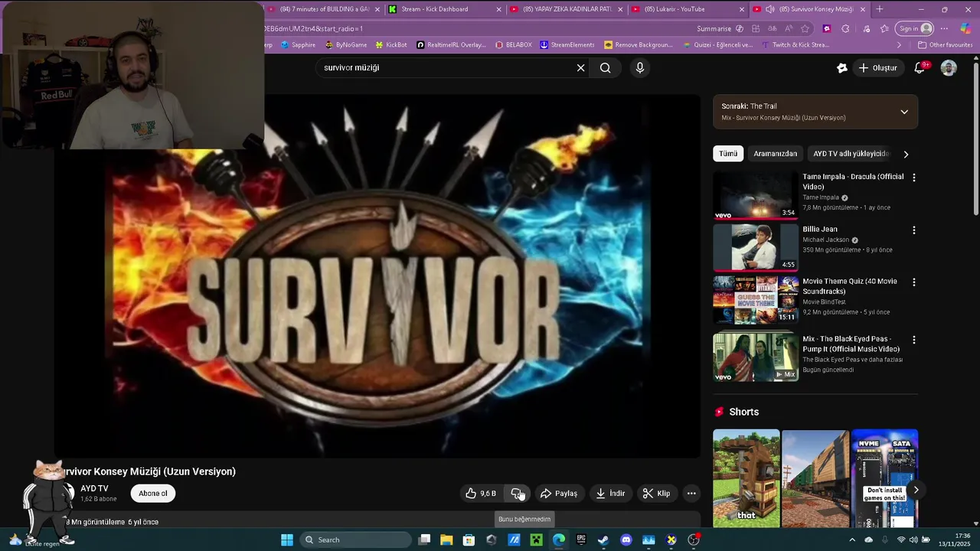Select the Aramanızdan filter chip
This screenshot has width=980, height=551.
click(775, 154)
